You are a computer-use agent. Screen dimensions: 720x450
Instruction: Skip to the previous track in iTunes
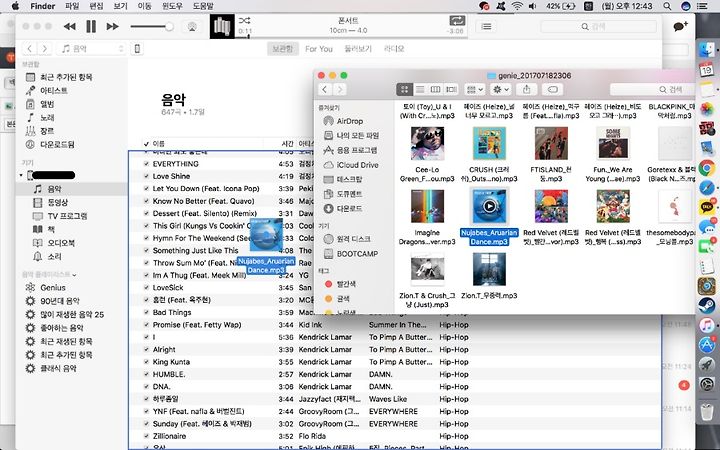(69, 27)
